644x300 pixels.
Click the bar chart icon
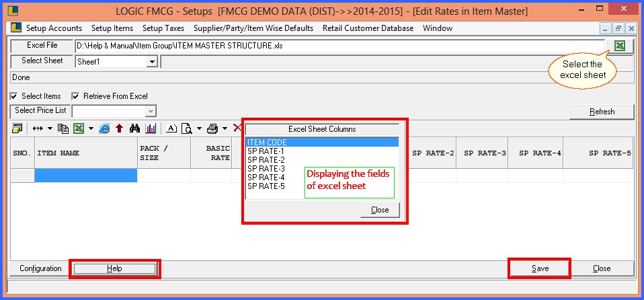point(151,128)
